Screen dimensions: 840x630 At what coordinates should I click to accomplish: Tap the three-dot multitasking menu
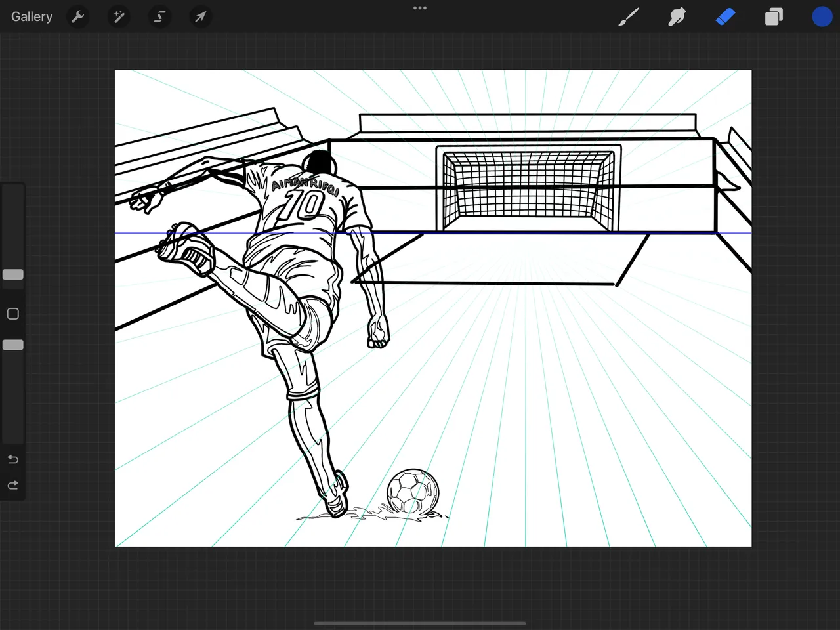[x=420, y=8]
